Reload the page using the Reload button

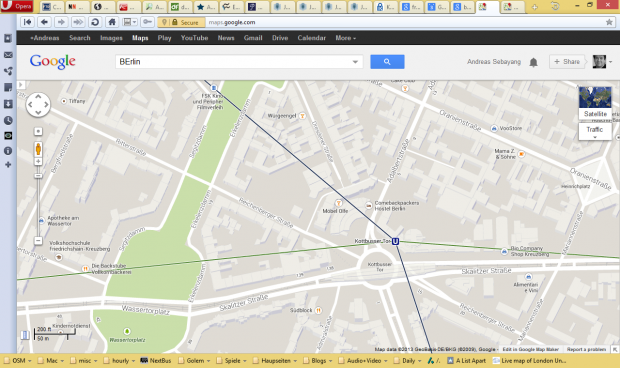(95, 22)
